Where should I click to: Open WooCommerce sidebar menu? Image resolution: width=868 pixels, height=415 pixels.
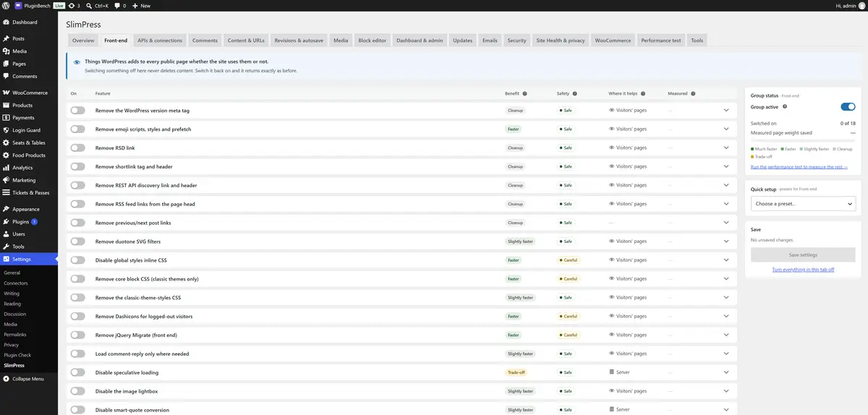[x=29, y=93]
